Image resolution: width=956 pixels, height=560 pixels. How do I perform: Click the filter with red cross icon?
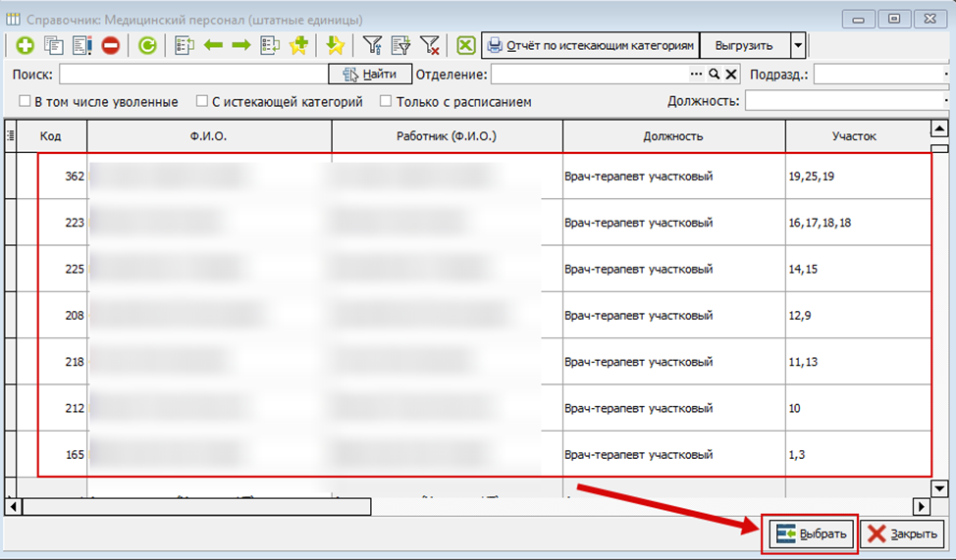pyautogui.click(x=429, y=45)
